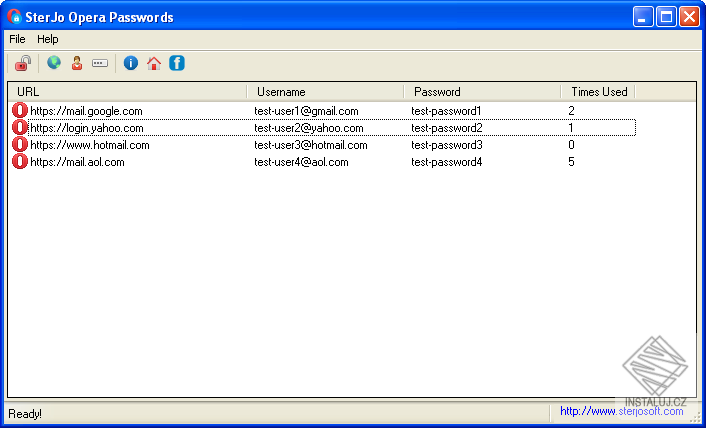706x429 pixels.
Task: Click username test-user4@aol.com
Action: pos(301,162)
